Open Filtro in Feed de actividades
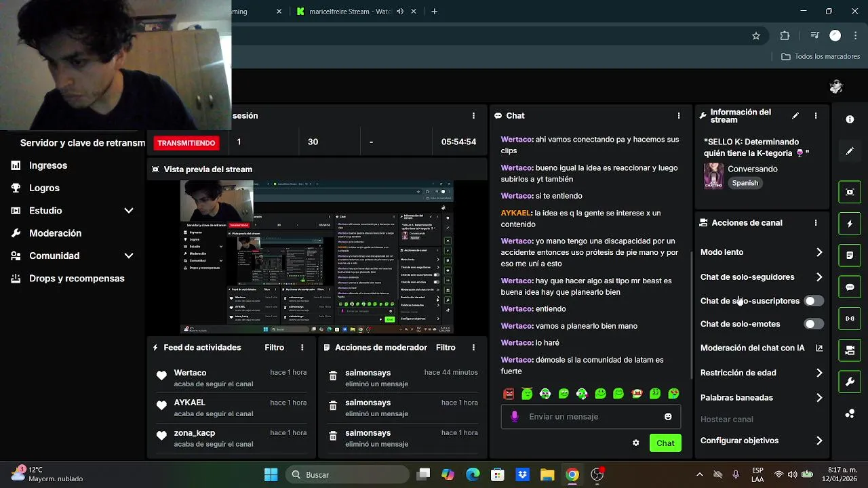The height and width of the screenshot is (488, 868). 274,348
